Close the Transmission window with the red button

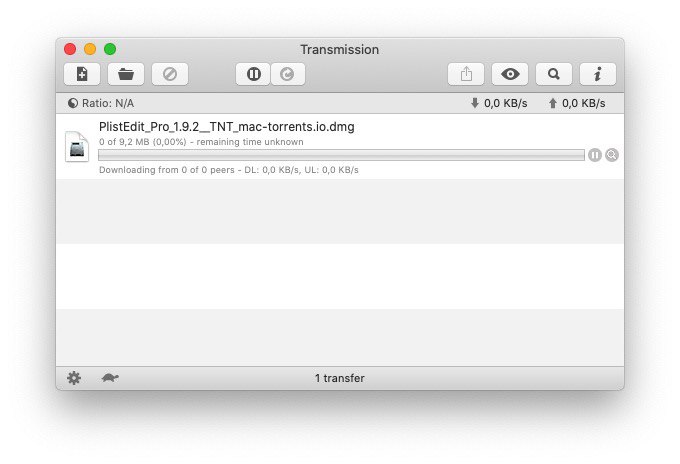click(70, 49)
